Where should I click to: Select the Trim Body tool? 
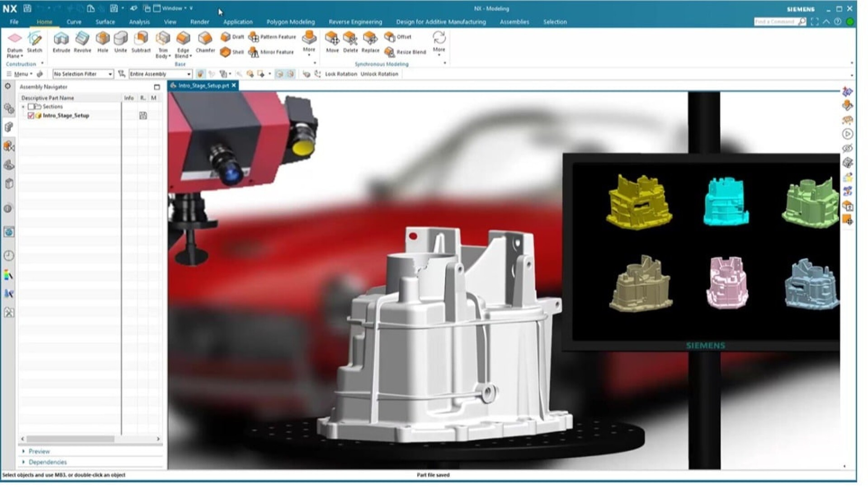(x=163, y=45)
